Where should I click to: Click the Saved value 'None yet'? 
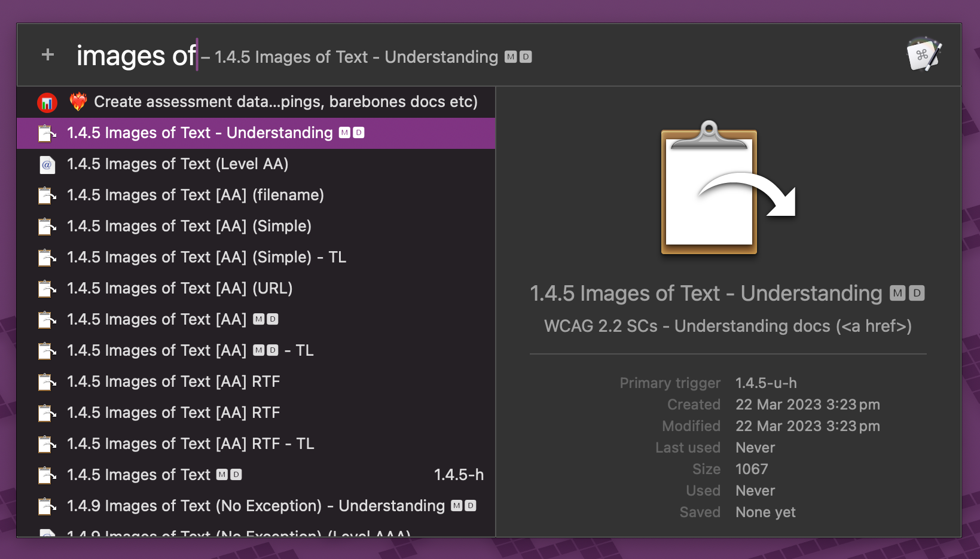pyautogui.click(x=765, y=512)
